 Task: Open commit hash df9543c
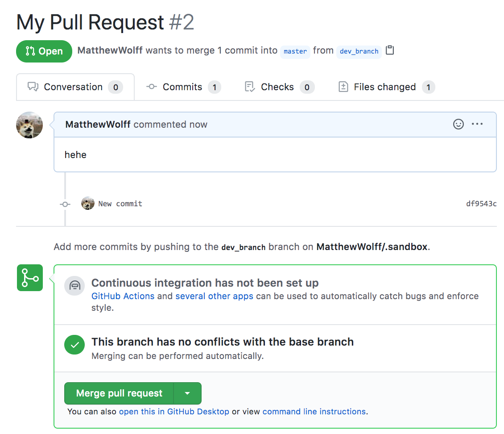click(481, 204)
